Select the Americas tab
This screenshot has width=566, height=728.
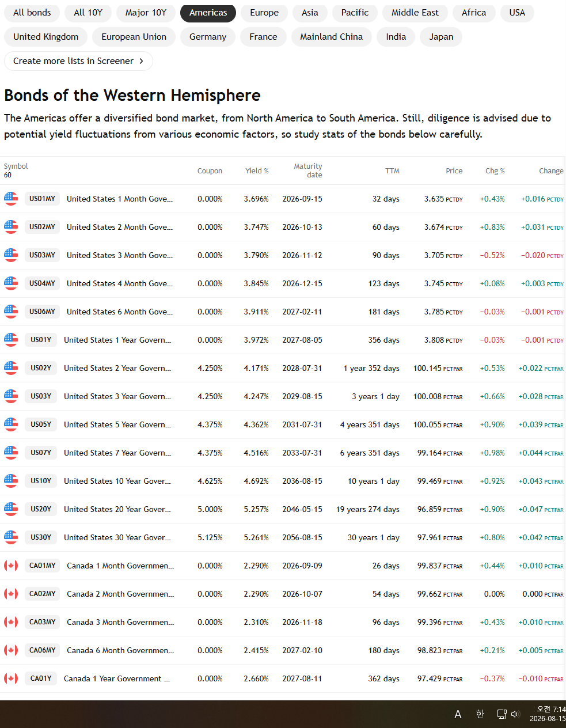coord(208,13)
